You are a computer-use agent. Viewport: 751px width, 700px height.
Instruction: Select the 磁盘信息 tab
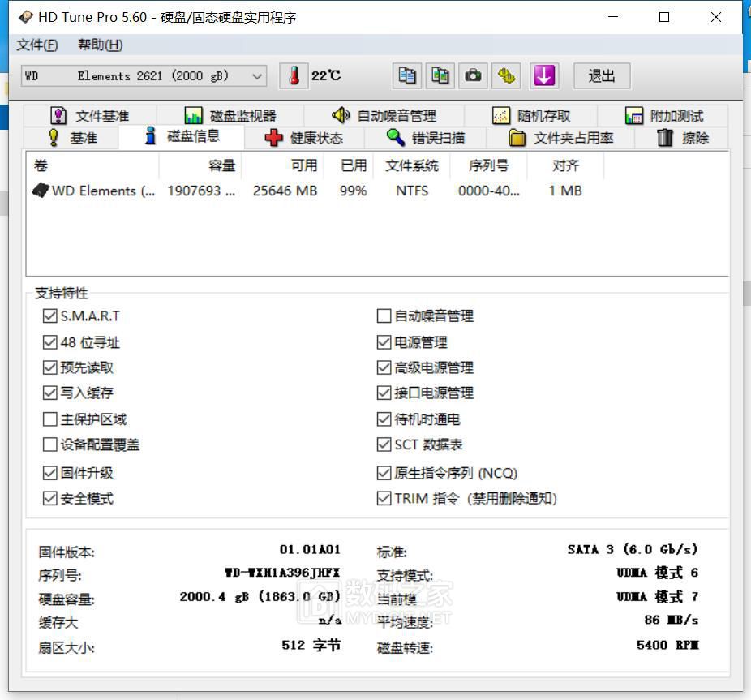coord(182,136)
